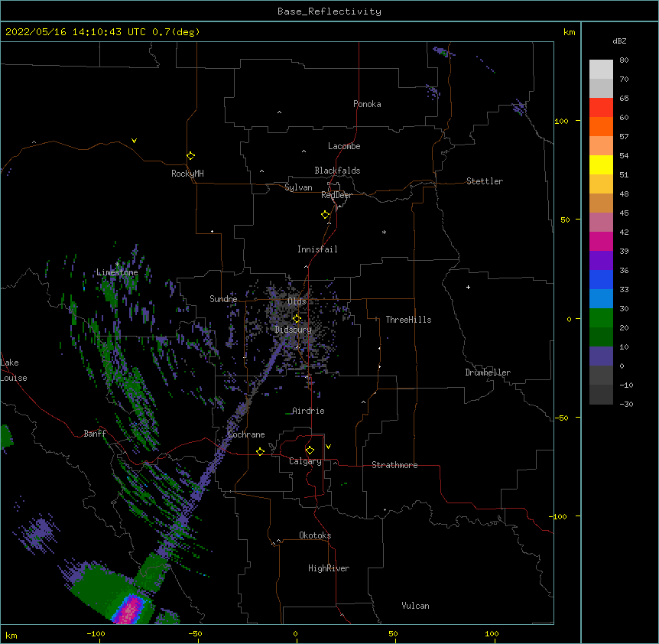
Task: Pick the 80 dBZ light gray swatch
Action: (601, 69)
